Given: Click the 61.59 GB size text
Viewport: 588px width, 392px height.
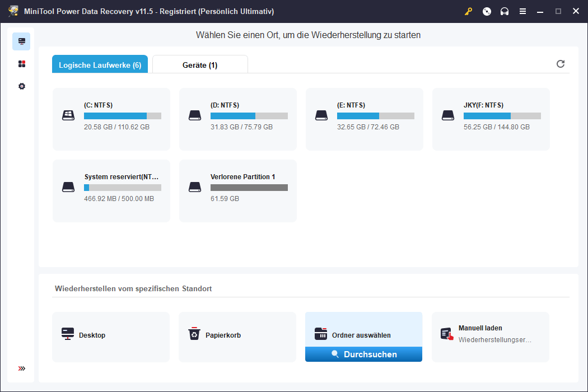Looking at the screenshot, I should point(225,198).
